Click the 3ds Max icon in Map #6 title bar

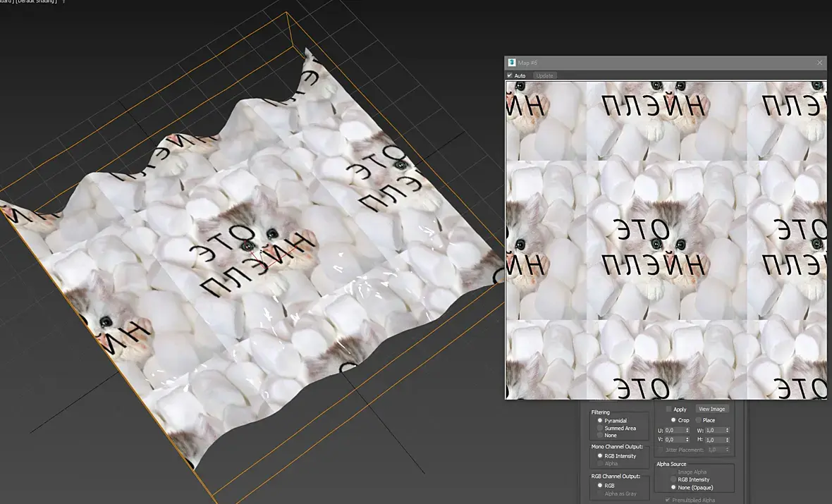pos(512,63)
